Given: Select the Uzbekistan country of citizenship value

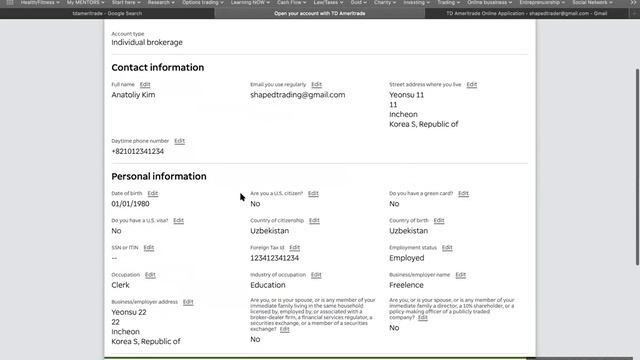Looking at the screenshot, I should coord(269,231).
